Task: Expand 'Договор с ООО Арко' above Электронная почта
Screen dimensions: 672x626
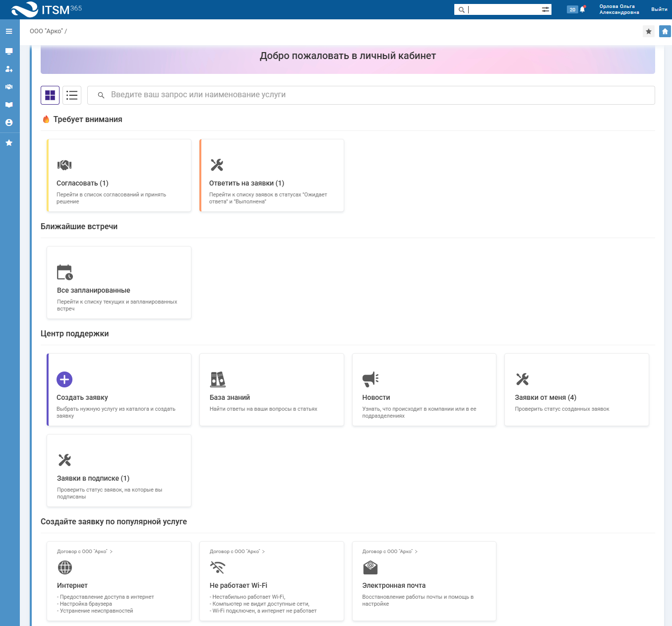Action: pos(390,552)
